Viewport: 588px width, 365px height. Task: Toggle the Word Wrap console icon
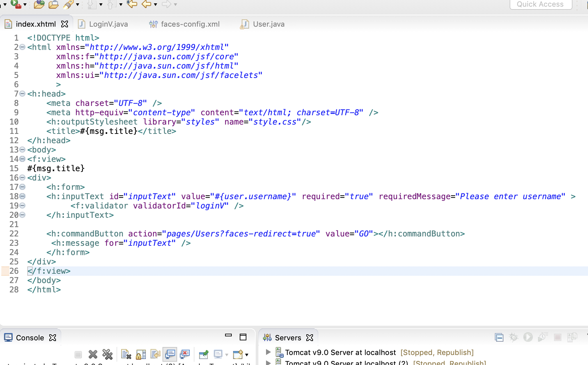click(x=155, y=354)
